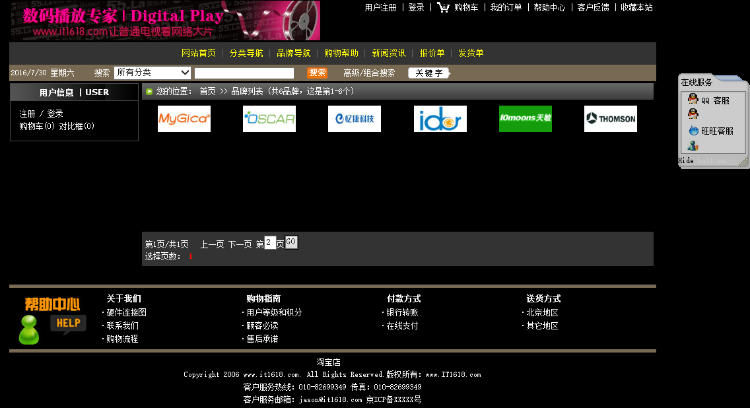750x408 pixels.
Task: Select page 1 in 选择页数
Action: [190, 256]
